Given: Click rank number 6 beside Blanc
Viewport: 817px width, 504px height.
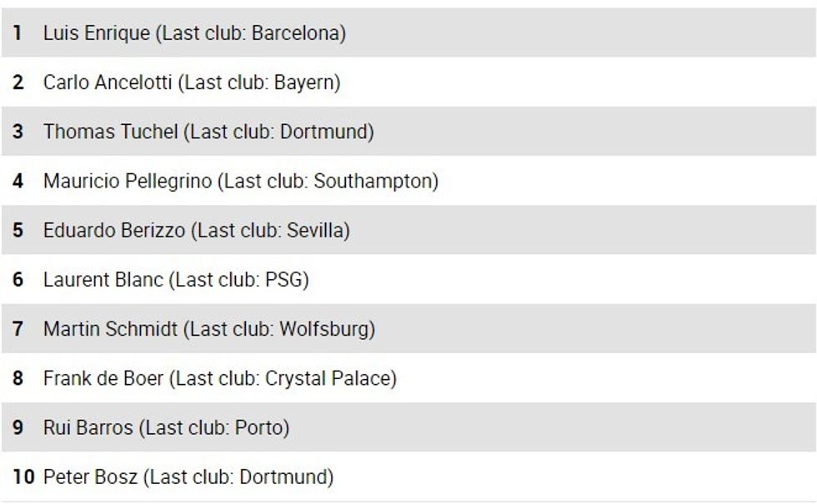Looking at the screenshot, I should pos(18,280).
